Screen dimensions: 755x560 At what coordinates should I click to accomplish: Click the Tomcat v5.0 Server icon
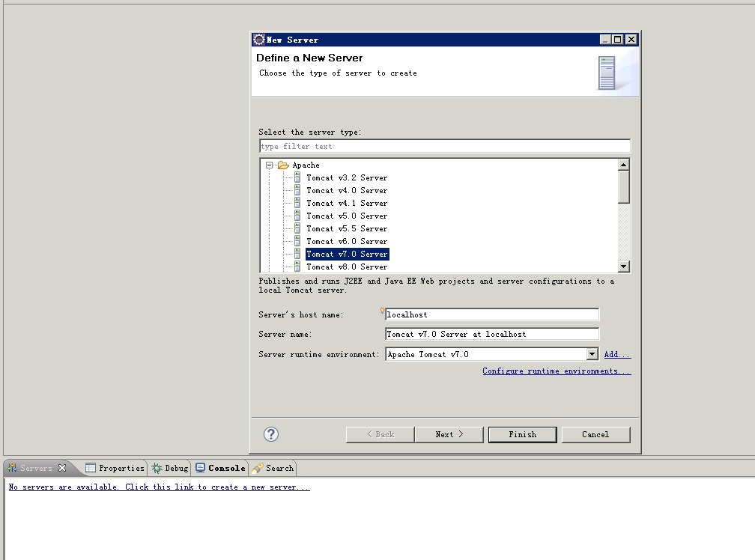click(x=297, y=216)
